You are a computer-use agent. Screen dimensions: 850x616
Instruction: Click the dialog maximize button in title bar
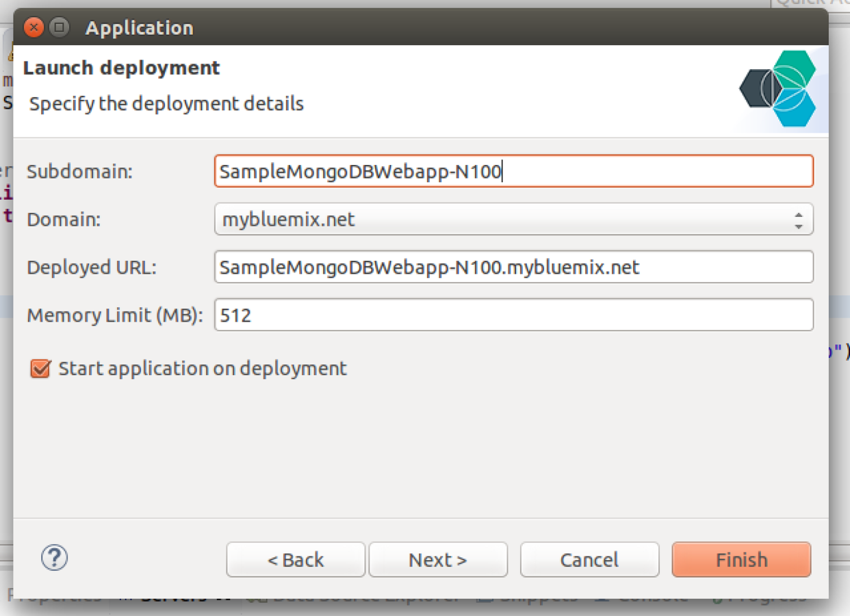click(60, 27)
